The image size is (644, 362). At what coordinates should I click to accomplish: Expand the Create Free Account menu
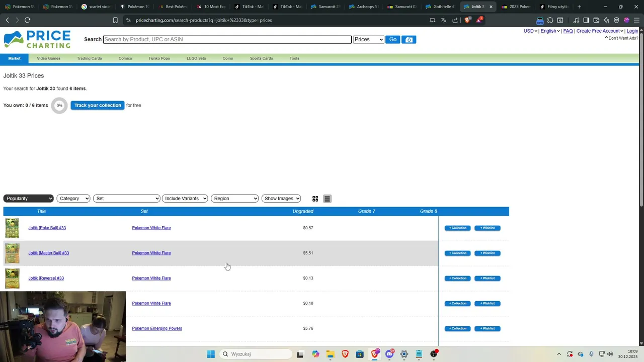600,31
